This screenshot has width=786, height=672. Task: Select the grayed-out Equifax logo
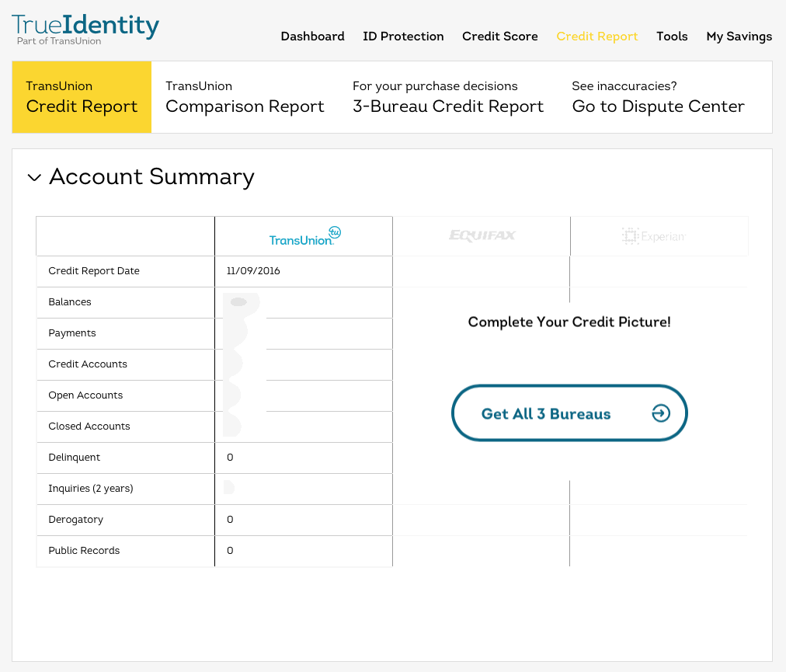481,235
